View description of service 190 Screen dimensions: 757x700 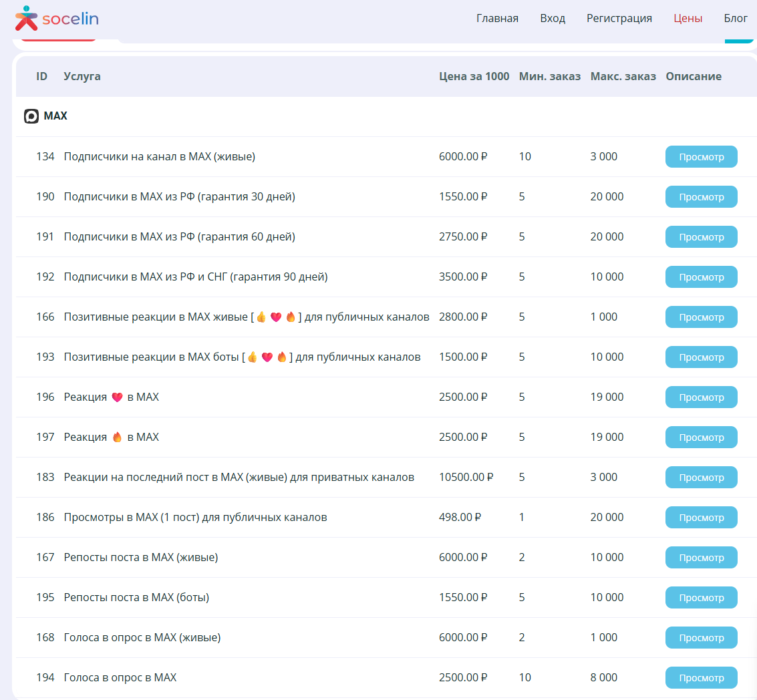point(701,197)
